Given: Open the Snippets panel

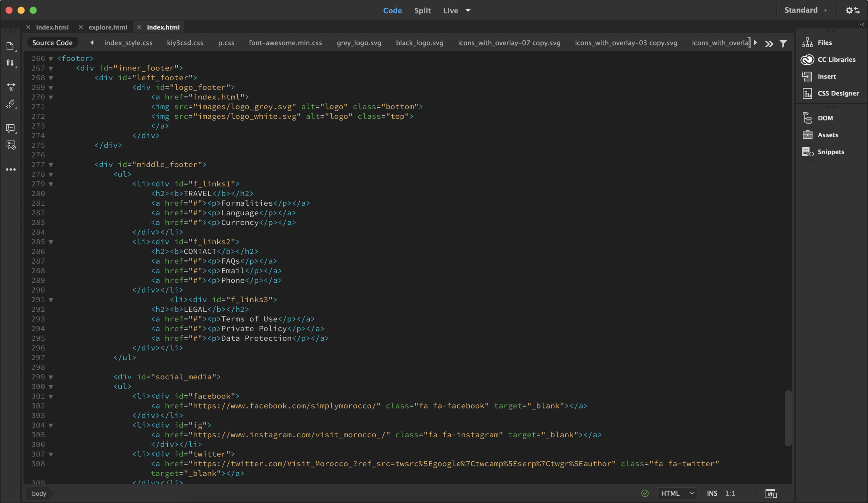Looking at the screenshot, I should tap(831, 152).
